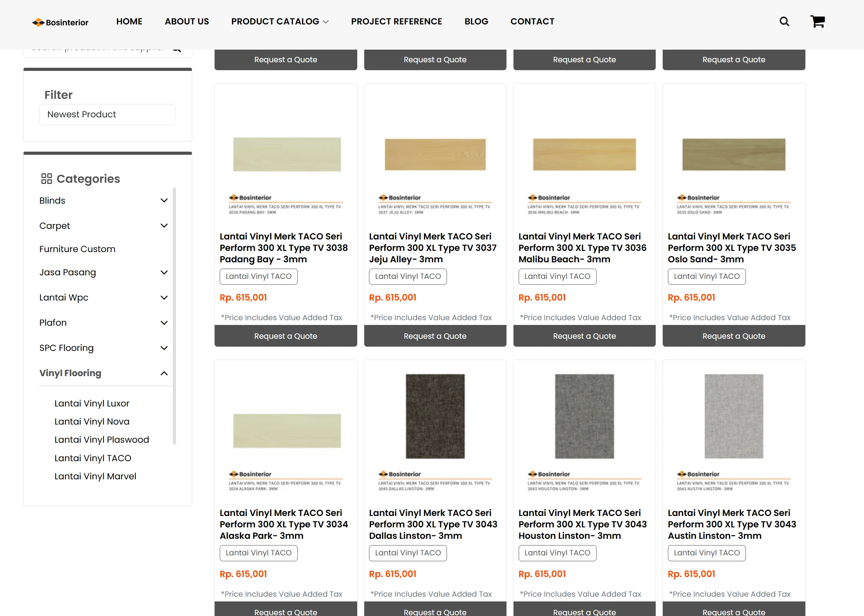
Task: Expand the Lantai Wpc category chevron
Action: click(x=164, y=297)
